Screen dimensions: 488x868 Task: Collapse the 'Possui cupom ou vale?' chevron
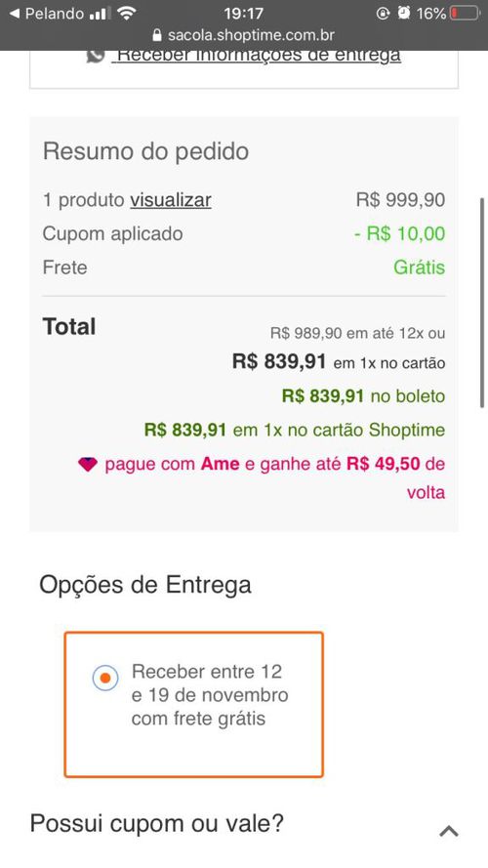[449, 830]
